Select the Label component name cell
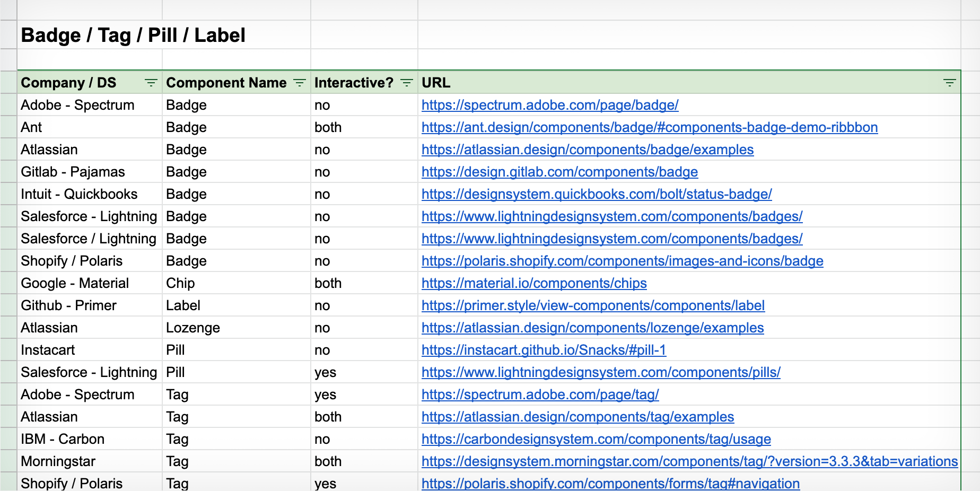Viewport: 980px width, 491px height. pyautogui.click(x=237, y=305)
